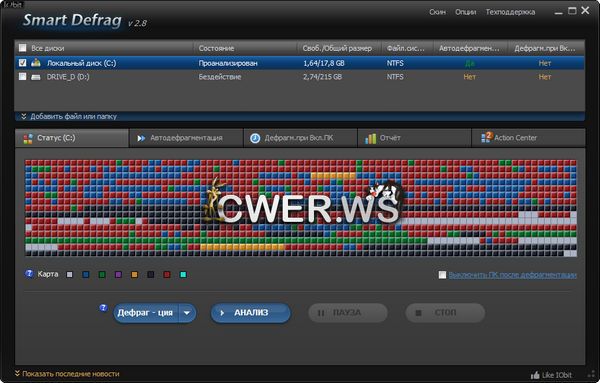Click the АНАЛИЗ button
The width and height of the screenshot is (600, 383).
251,313
